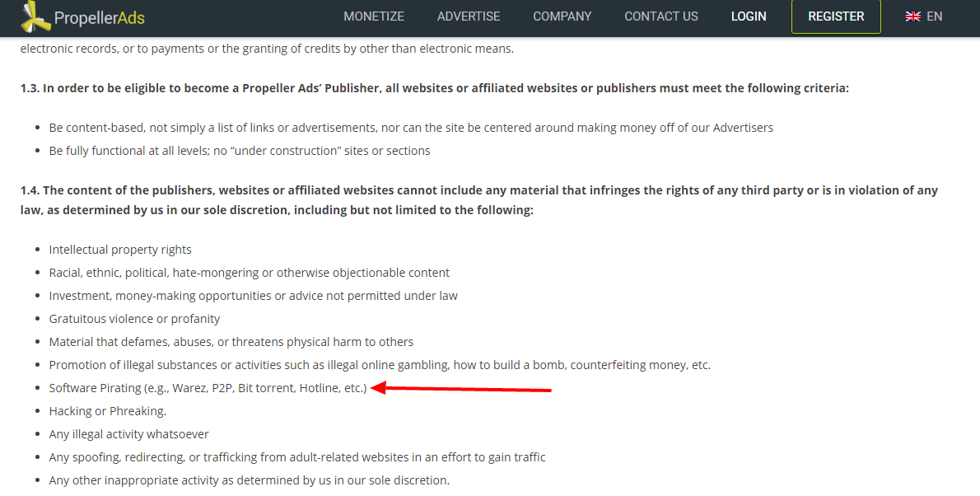Viewport: 980px width, 496px height.
Task: Click 'Gratuitous violence or profanity' bullet
Action: click(134, 319)
